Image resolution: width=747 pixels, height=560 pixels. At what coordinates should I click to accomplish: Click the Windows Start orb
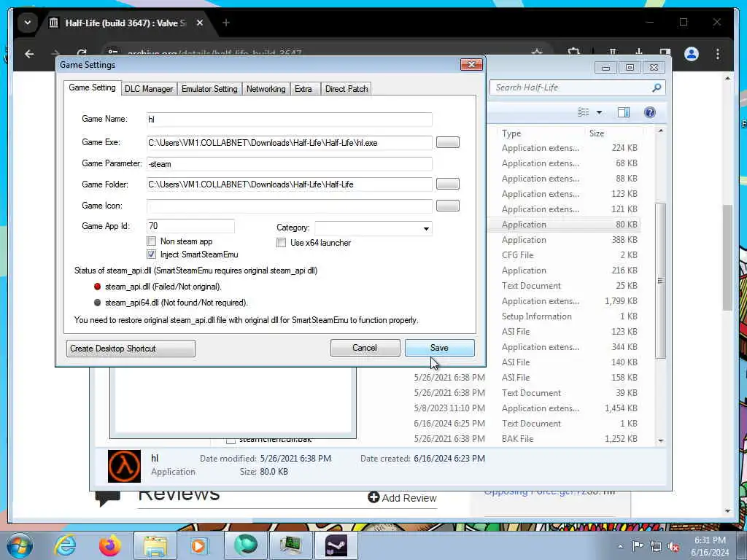[20, 545]
